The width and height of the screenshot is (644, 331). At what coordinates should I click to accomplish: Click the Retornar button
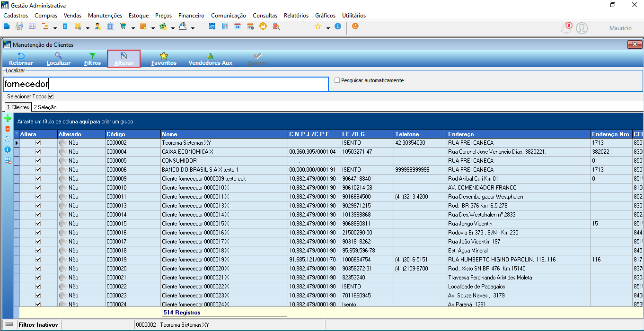[21, 59]
